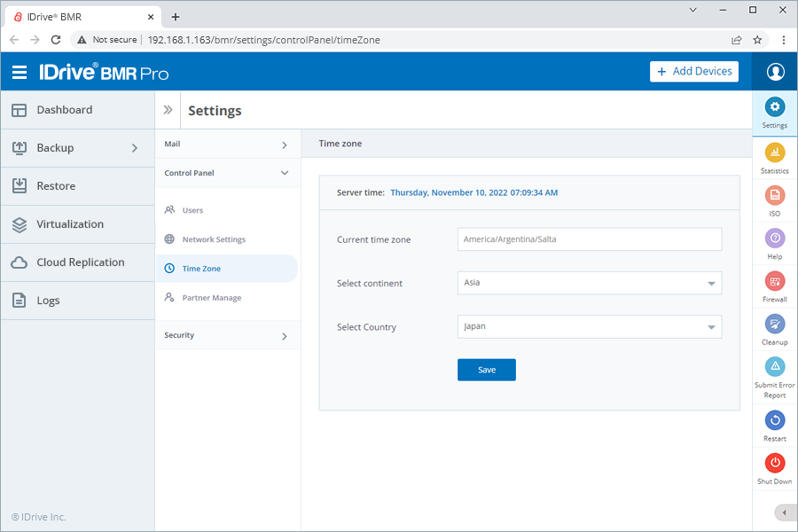Screen dimensions: 798x532
Task: Open a new browser tab
Action: click(x=176, y=17)
